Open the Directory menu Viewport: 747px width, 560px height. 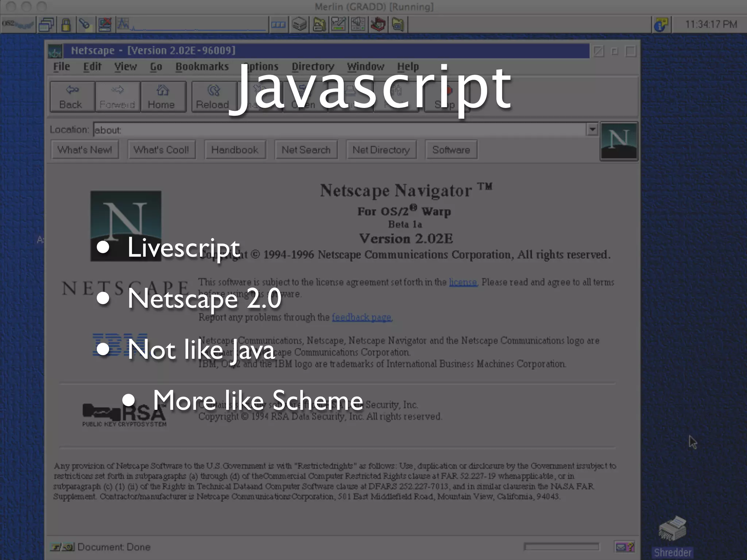pyautogui.click(x=313, y=67)
